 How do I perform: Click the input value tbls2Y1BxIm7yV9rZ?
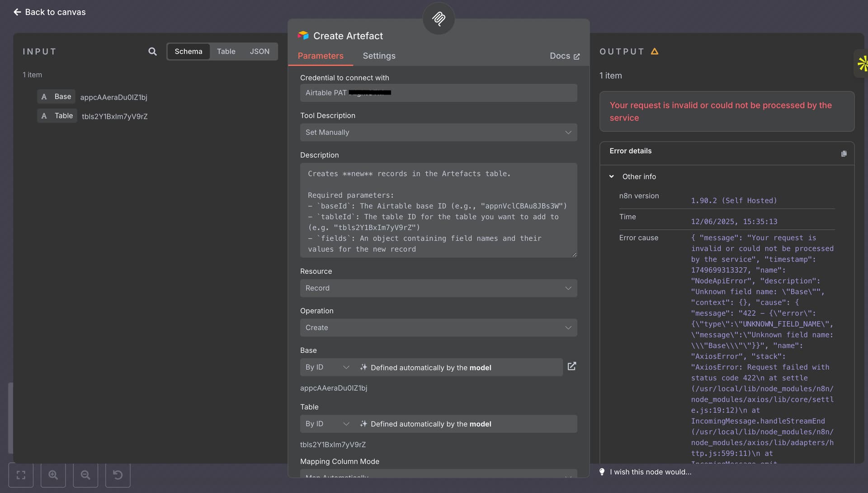pyautogui.click(x=114, y=116)
